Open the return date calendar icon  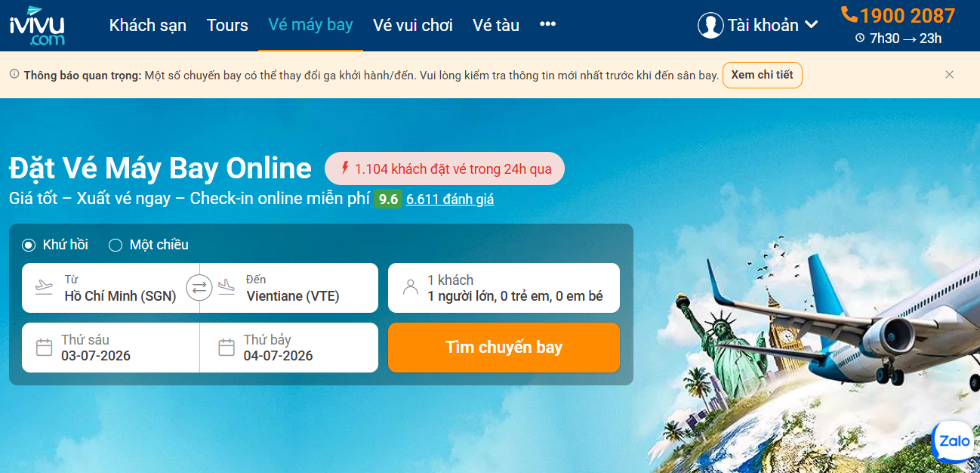(227, 348)
